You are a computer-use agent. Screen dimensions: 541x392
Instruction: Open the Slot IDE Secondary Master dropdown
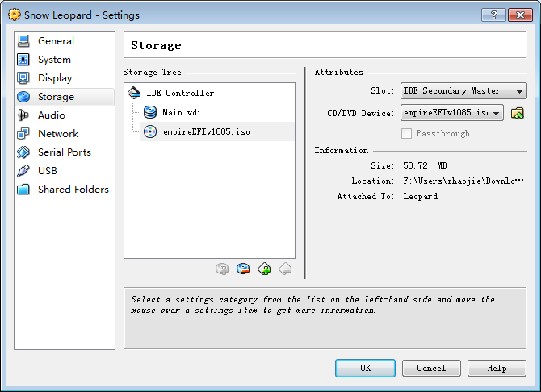[x=463, y=91]
